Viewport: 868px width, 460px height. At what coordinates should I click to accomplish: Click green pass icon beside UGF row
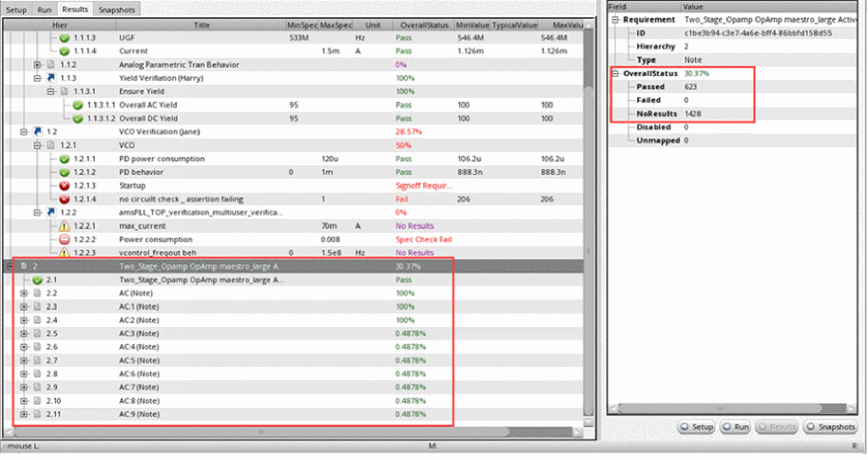click(x=65, y=38)
